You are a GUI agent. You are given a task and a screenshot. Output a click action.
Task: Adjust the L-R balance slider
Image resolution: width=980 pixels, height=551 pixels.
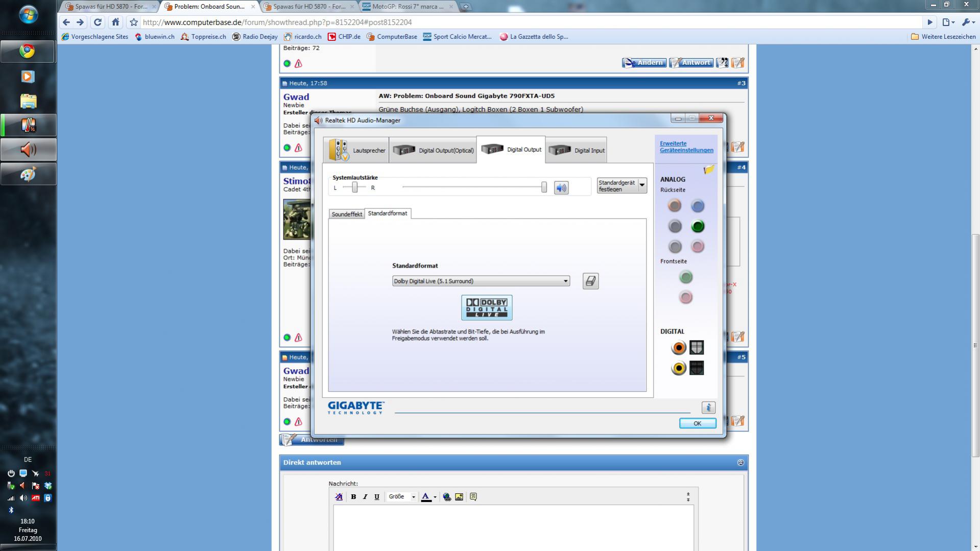354,187
